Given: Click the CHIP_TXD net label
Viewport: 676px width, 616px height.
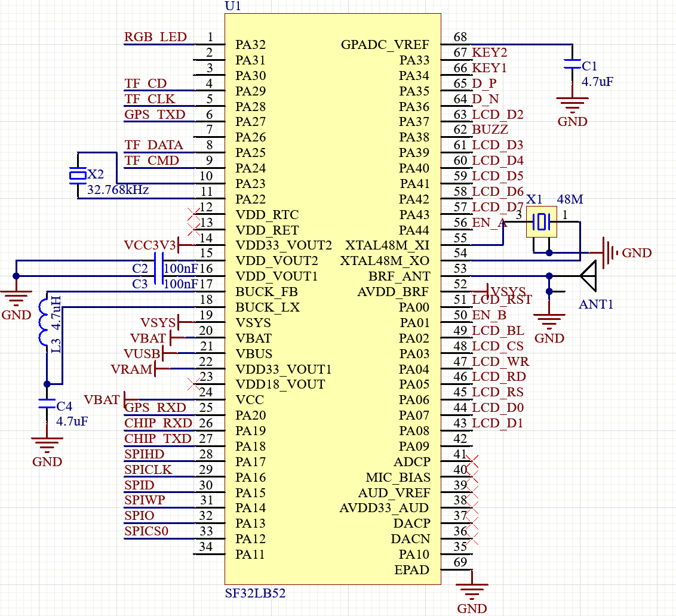Looking at the screenshot, I should point(158,439).
